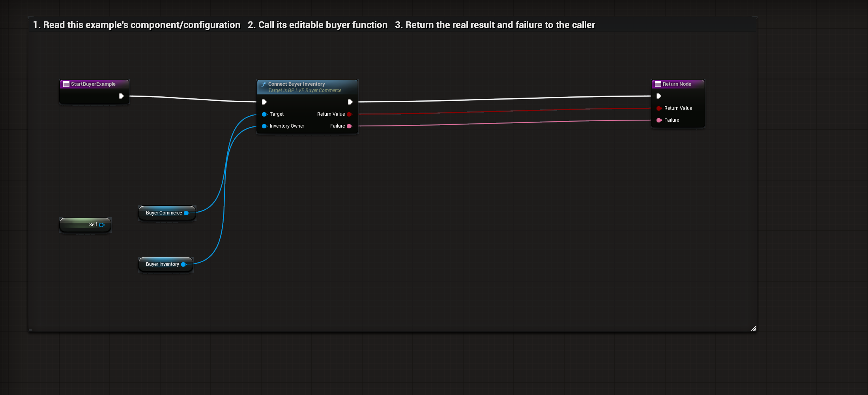
Task: Click the Target pin label
Action: (277, 114)
